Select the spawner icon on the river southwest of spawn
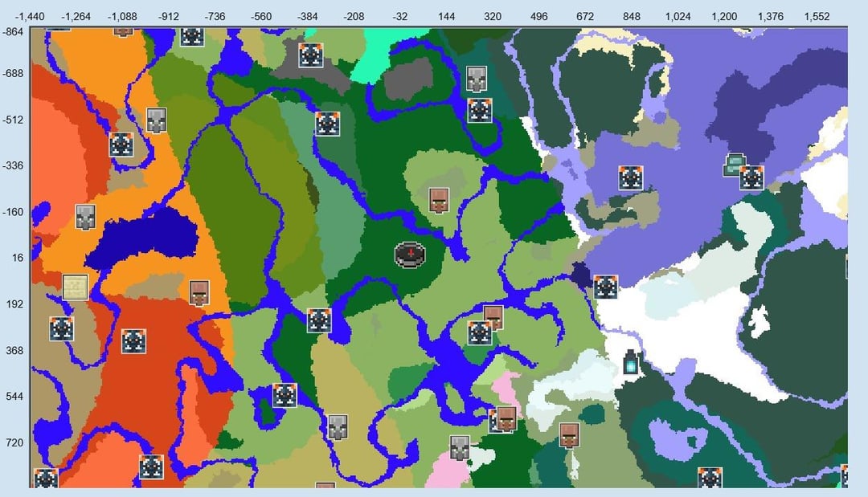This screenshot has height=497, width=868. [x=319, y=320]
